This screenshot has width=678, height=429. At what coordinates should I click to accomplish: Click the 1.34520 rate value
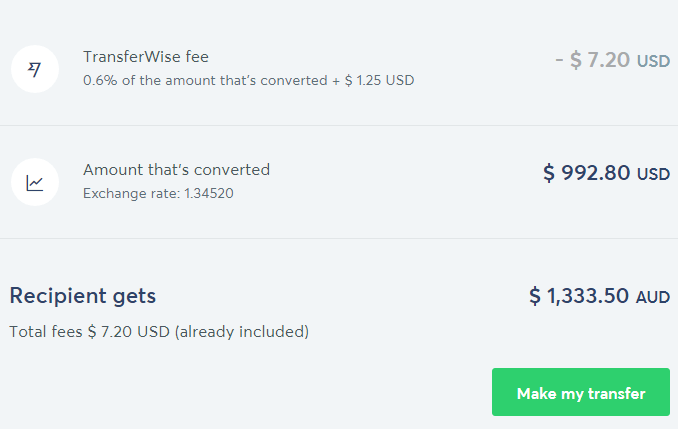pyautogui.click(x=209, y=193)
